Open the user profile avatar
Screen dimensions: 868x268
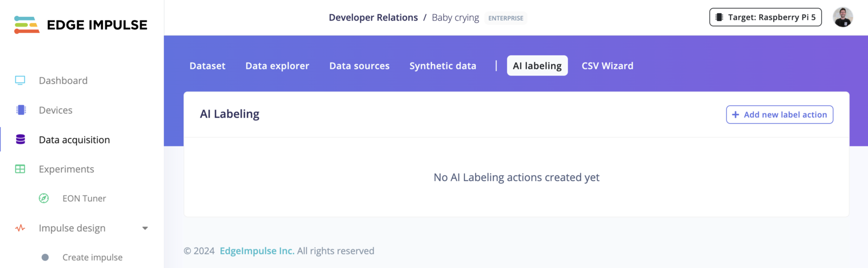coord(843,17)
